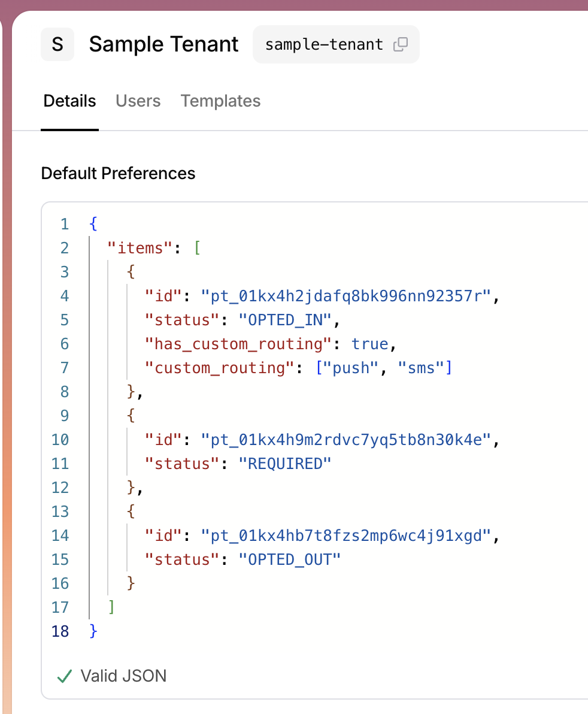Click the true value on line 6
Image resolution: width=588 pixels, height=714 pixels.
click(370, 344)
